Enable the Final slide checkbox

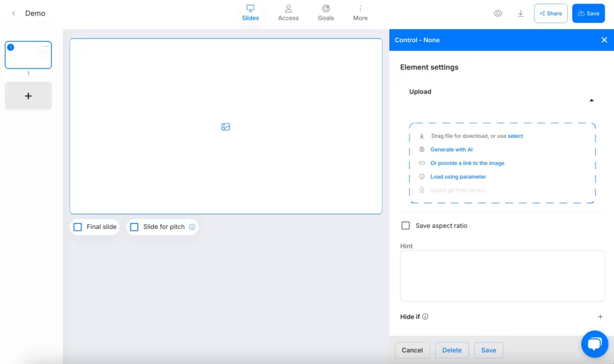[77, 227]
